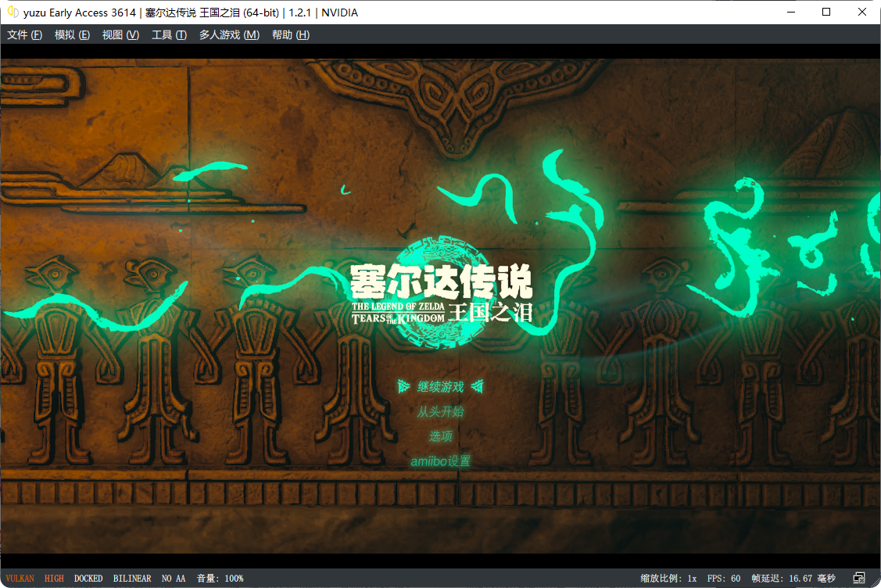
Task: Open amiibo设置 in game menu
Action: (x=441, y=461)
